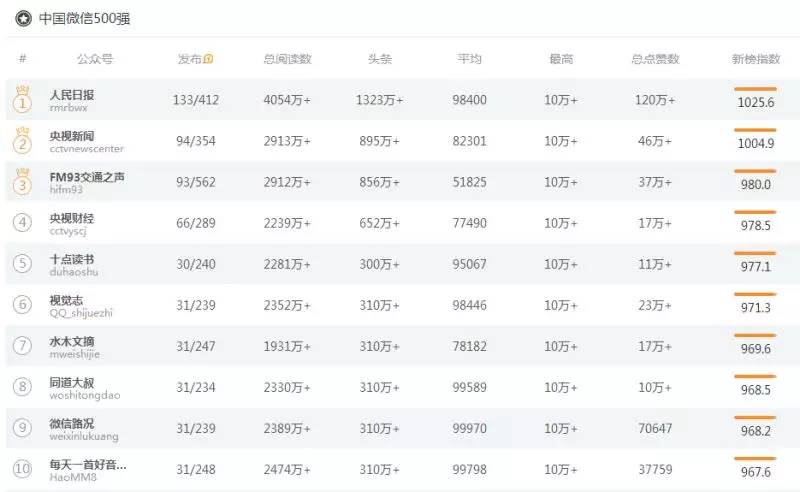Open the 央视财经 account link
Viewport: 800px width, 492px height.
(x=71, y=218)
